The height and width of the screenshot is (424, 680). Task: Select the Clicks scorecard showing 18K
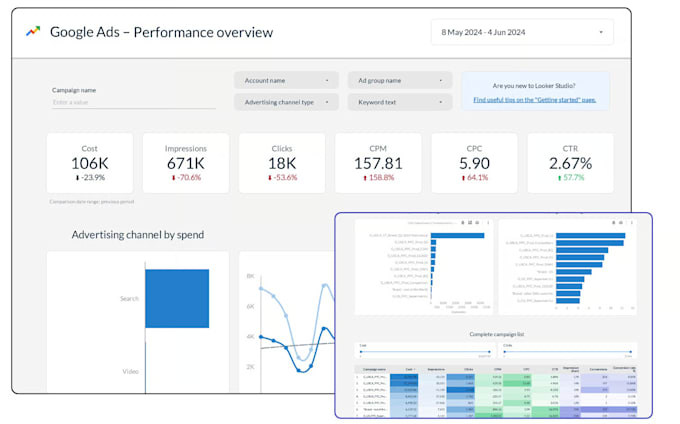click(x=282, y=163)
